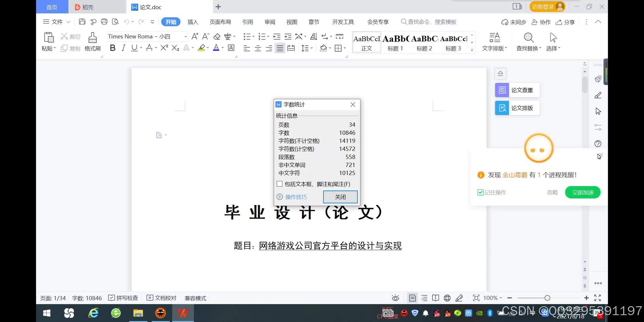Click zoom in plus button
Viewport: 644px width, 322px height.
tap(586, 298)
